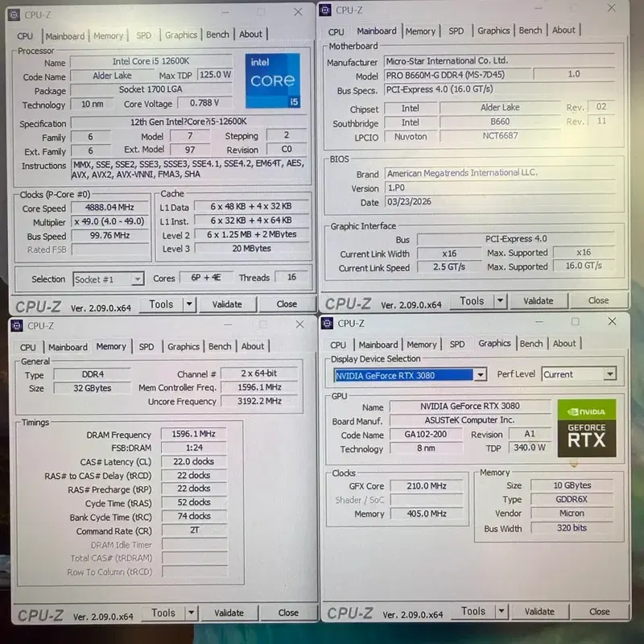Open Socket #1 selection dropdown

(x=109, y=279)
